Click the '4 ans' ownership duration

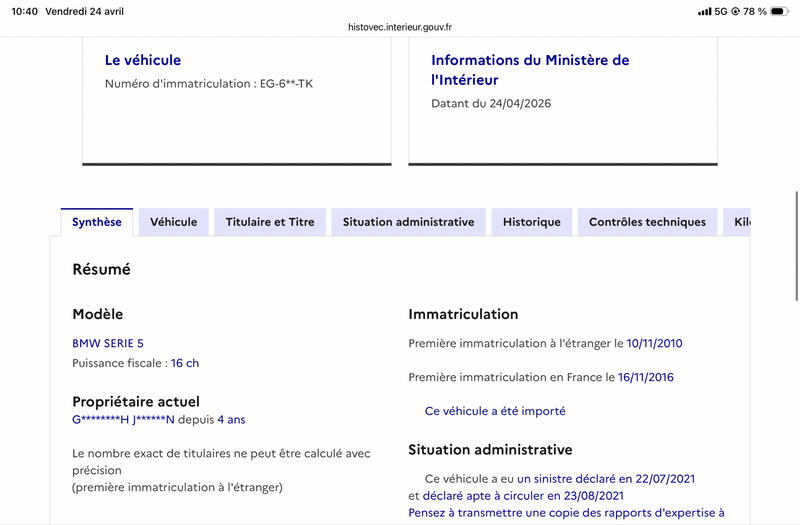231,419
